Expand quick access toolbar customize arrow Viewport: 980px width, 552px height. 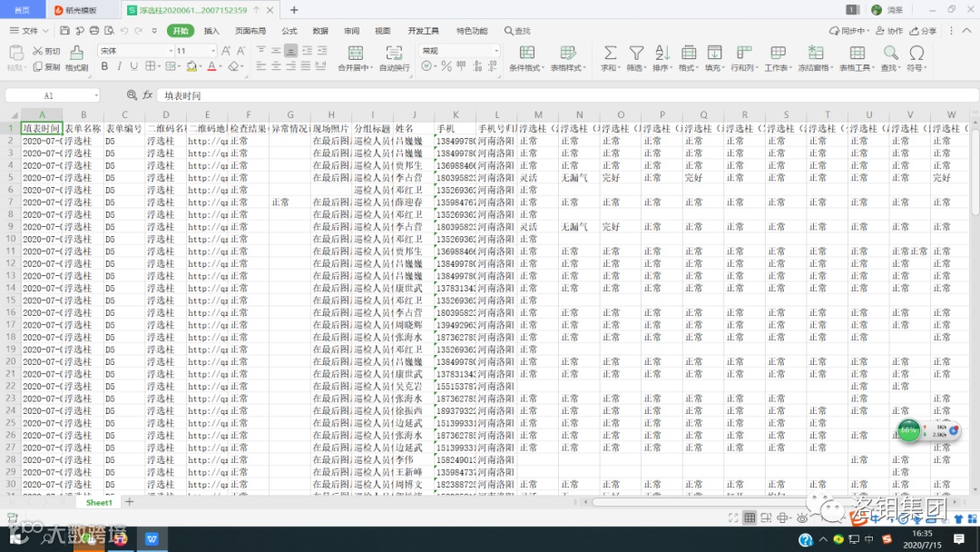[x=154, y=31]
